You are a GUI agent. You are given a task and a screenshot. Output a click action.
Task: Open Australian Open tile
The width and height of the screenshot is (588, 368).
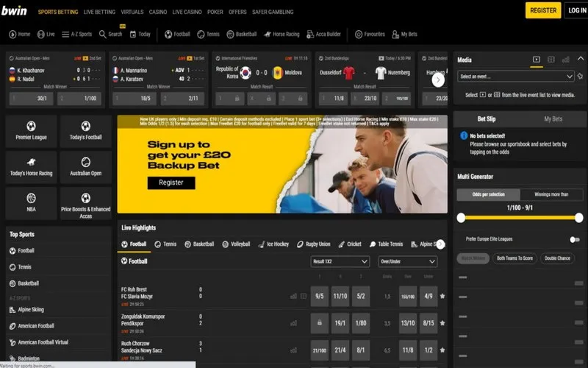click(86, 167)
